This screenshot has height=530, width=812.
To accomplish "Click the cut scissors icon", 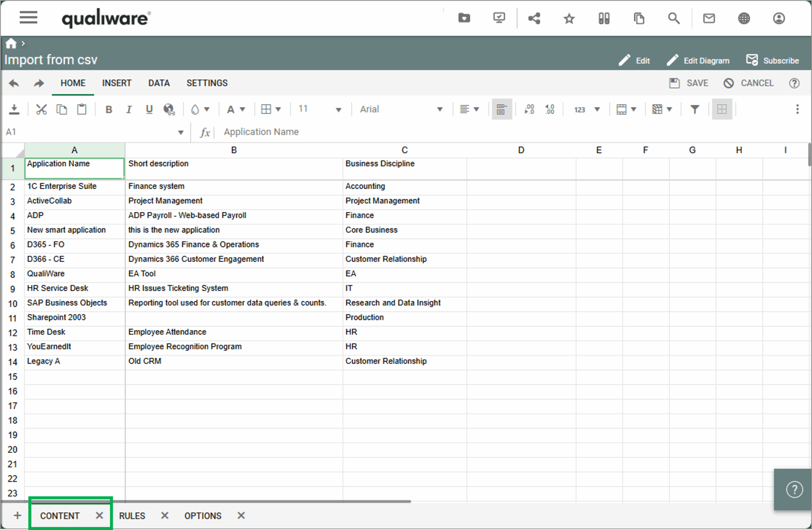I will (x=41, y=109).
